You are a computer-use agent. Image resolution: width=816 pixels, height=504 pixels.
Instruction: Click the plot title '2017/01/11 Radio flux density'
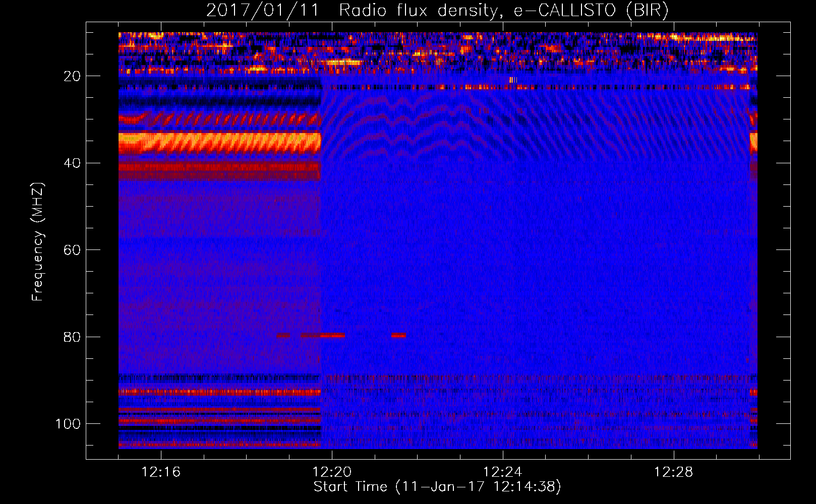click(x=437, y=11)
